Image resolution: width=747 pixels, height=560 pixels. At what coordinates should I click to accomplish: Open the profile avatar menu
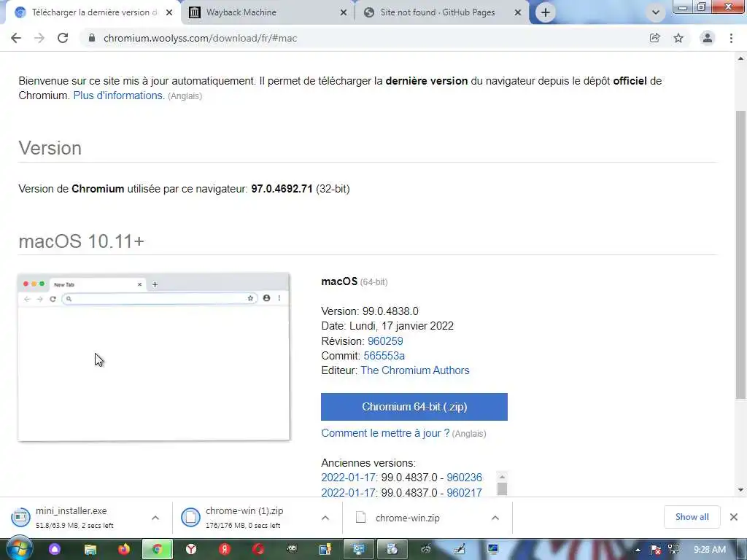(x=708, y=38)
